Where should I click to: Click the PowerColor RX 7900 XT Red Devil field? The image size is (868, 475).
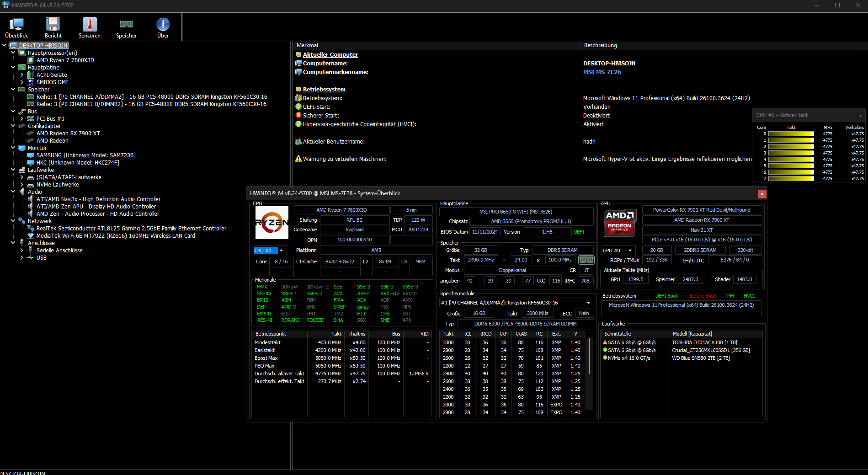(702, 210)
